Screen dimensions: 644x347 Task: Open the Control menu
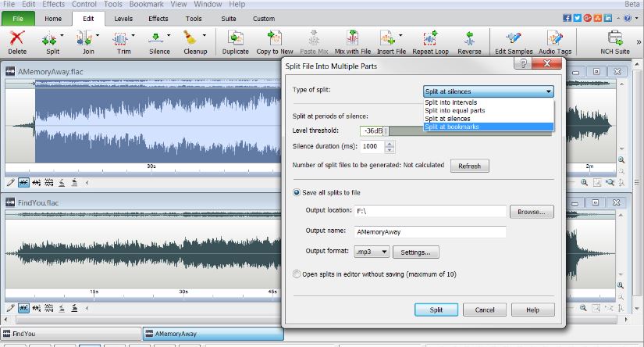click(84, 4)
